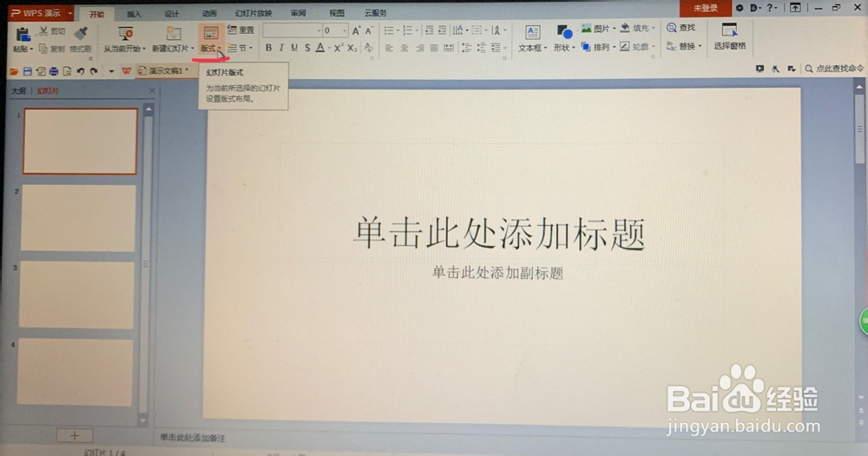Open the View (视图) tab

(x=337, y=13)
